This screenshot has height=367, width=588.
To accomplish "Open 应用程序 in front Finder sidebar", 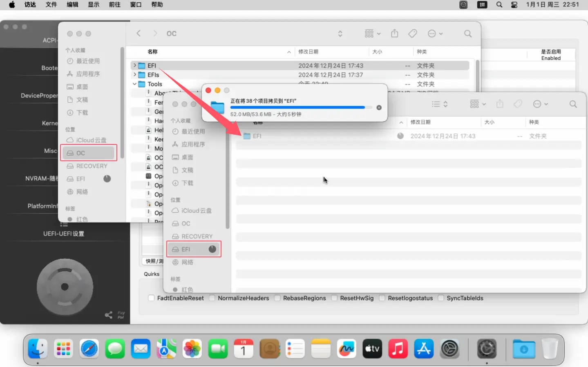I will click(x=194, y=144).
